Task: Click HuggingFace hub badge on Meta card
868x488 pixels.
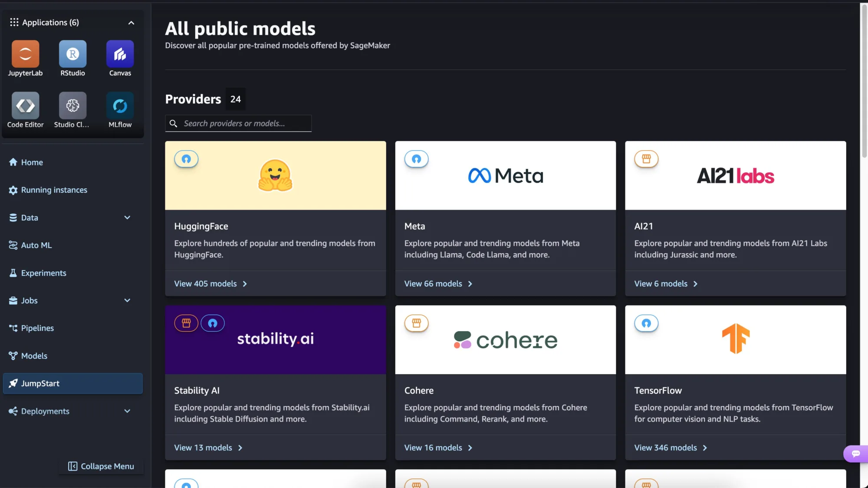Action: coord(416,159)
